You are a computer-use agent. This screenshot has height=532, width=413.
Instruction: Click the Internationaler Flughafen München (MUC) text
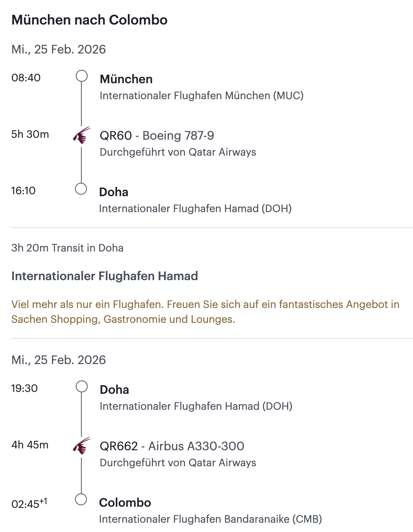[202, 95]
